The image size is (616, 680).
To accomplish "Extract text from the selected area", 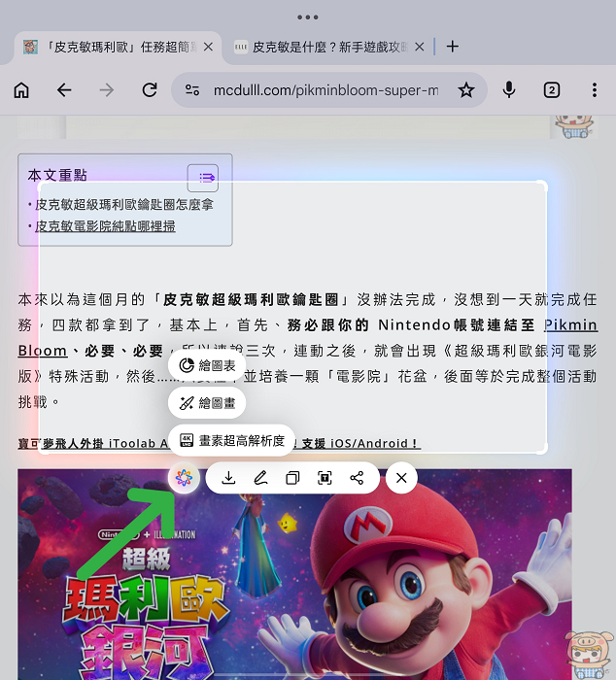I will tap(325, 478).
